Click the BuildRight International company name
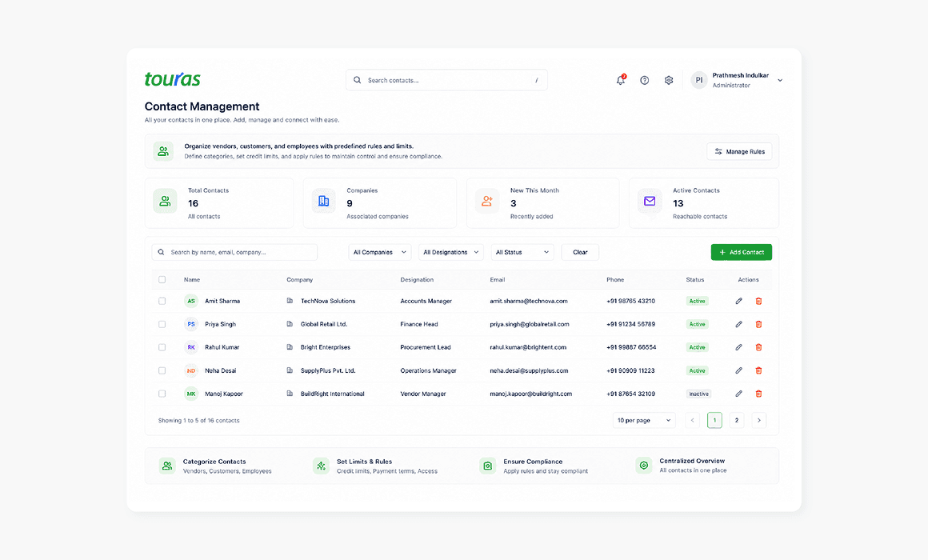Image resolution: width=928 pixels, height=560 pixels. [x=332, y=394]
